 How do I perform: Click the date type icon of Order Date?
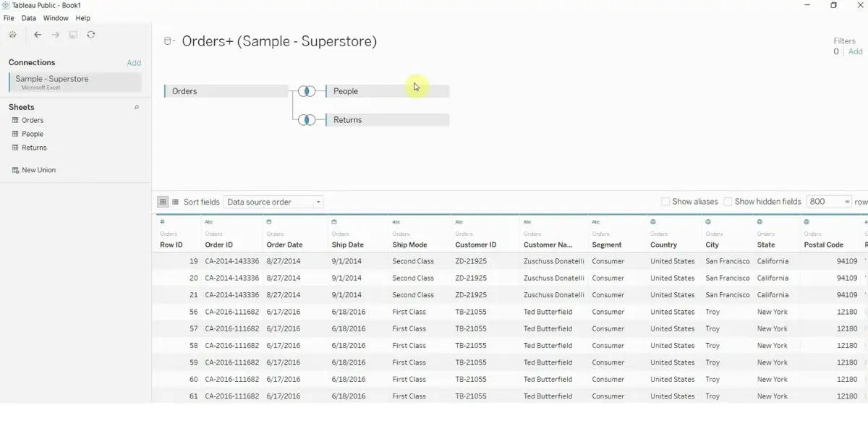269,222
